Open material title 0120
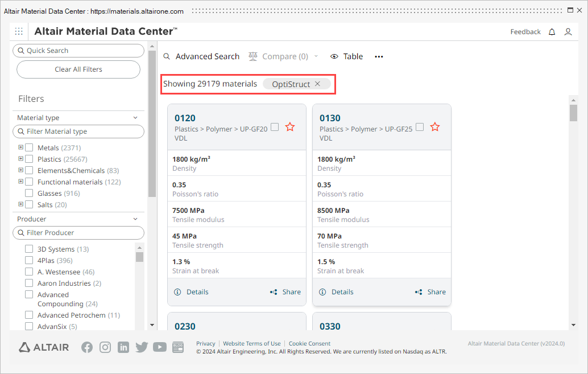The image size is (588, 374). coord(185,118)
